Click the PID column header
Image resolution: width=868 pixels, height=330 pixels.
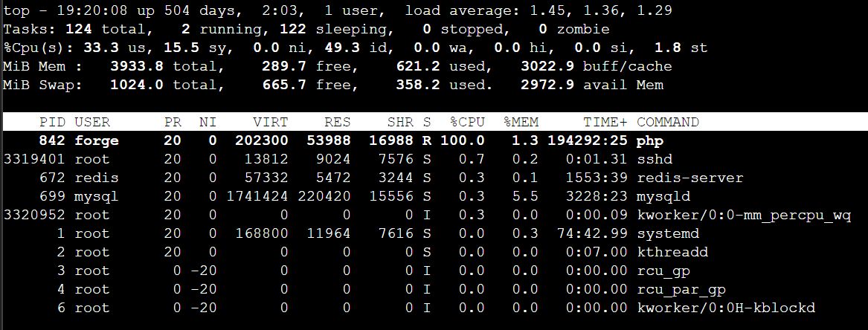point(53,122)
